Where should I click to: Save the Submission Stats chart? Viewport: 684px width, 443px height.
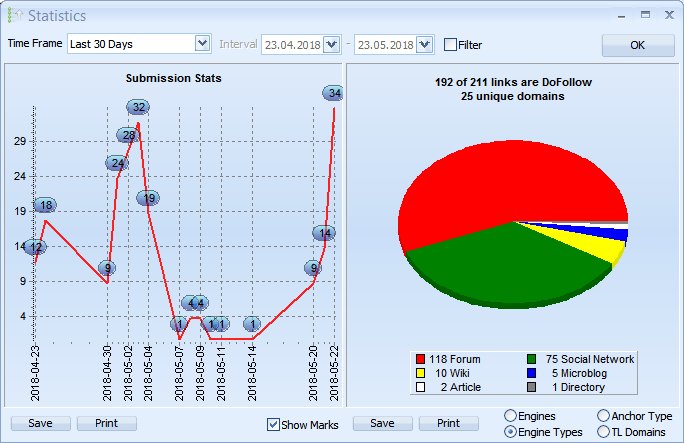pos(41,423)
